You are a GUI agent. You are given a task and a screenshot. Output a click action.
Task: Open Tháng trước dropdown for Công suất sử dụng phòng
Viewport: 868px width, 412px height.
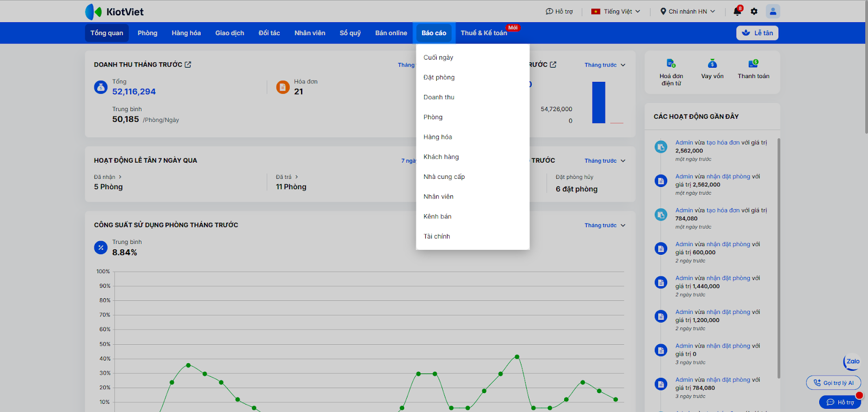click(x=605, y=226)
